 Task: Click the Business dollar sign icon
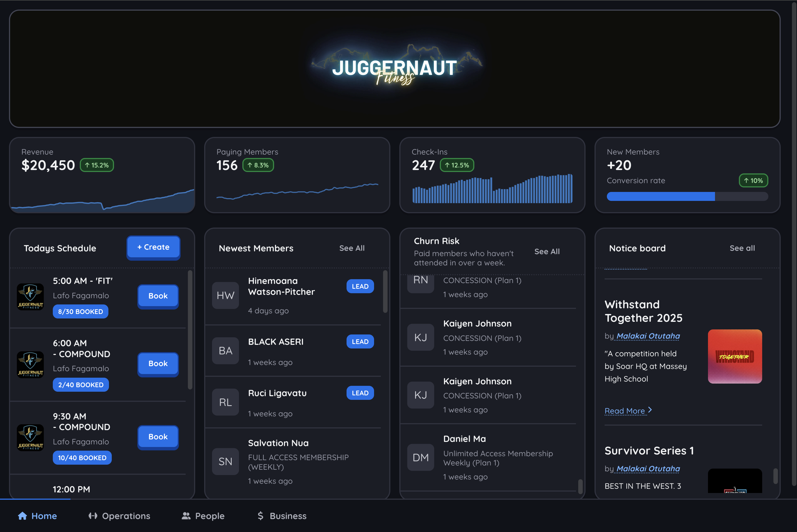pyautogui.click(x=260, y=516)
